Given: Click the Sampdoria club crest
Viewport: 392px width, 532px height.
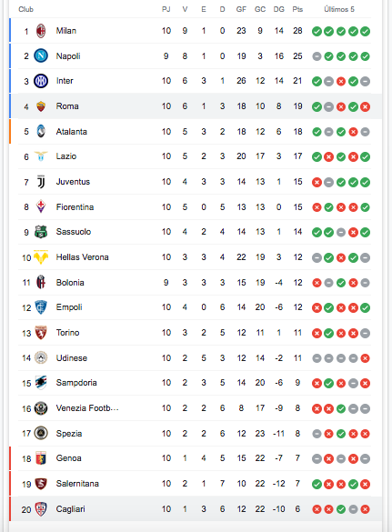Looking at the screenshot, I should 41,383.
